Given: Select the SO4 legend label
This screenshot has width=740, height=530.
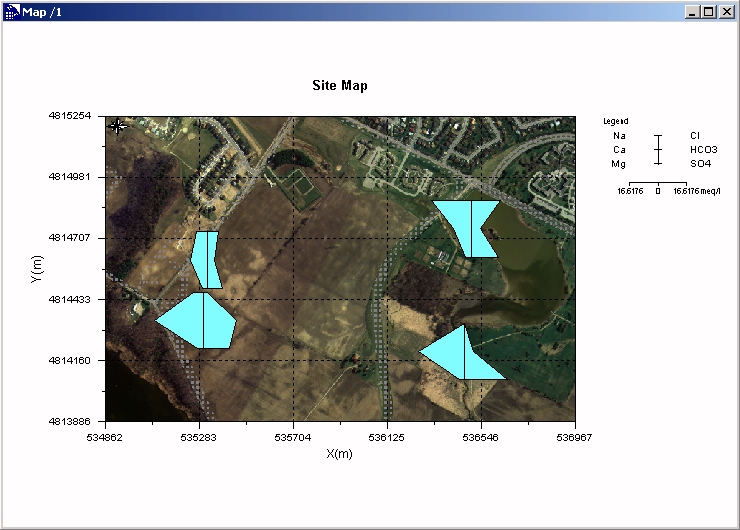Looking at the screenshot, I should (x=700, y=163).
